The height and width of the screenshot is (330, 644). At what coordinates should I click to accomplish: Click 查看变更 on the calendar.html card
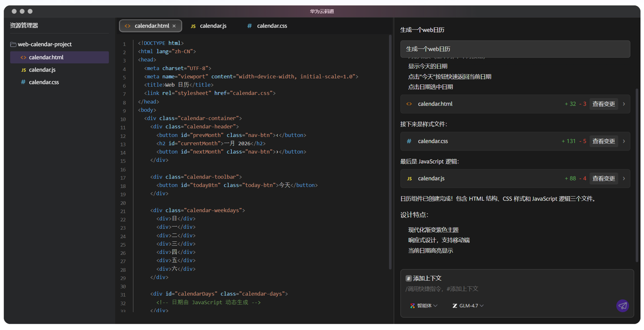[x=603, y=103]
